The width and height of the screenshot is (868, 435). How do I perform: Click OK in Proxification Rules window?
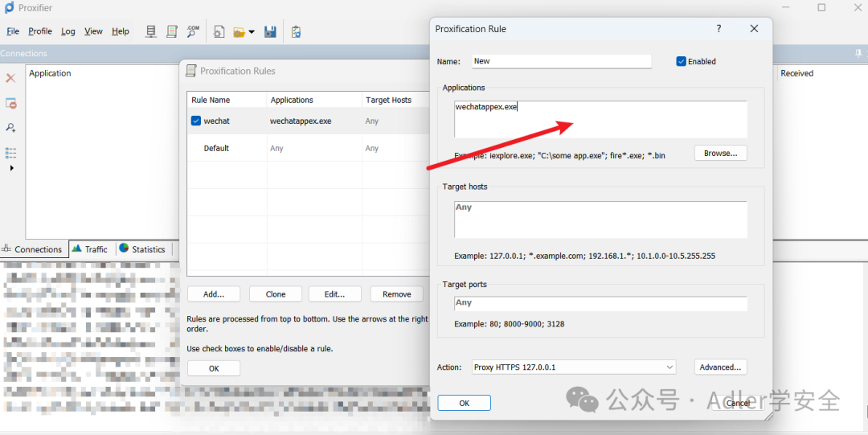click(214, 368)
